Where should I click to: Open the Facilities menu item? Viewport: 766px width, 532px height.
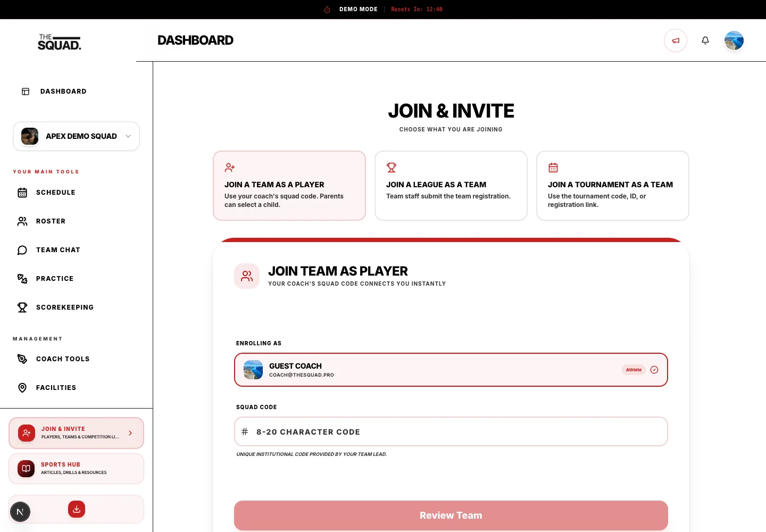tap(76, 388)
